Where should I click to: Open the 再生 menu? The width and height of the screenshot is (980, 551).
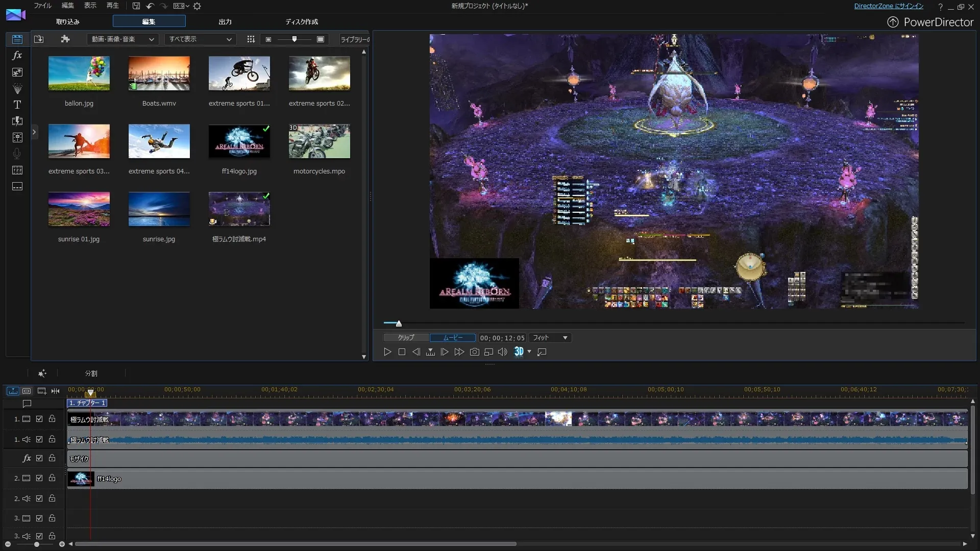[x=112, y=6]
